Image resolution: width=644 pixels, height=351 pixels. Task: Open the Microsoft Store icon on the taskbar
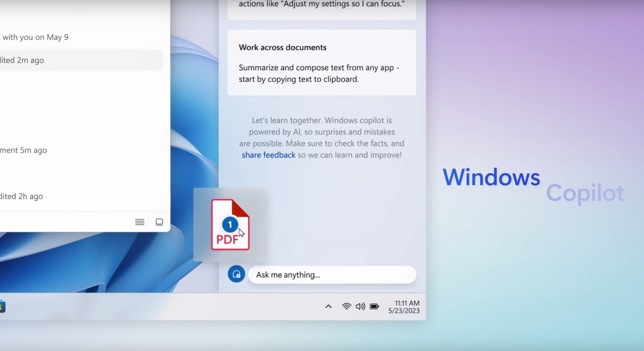pos(2,306)
